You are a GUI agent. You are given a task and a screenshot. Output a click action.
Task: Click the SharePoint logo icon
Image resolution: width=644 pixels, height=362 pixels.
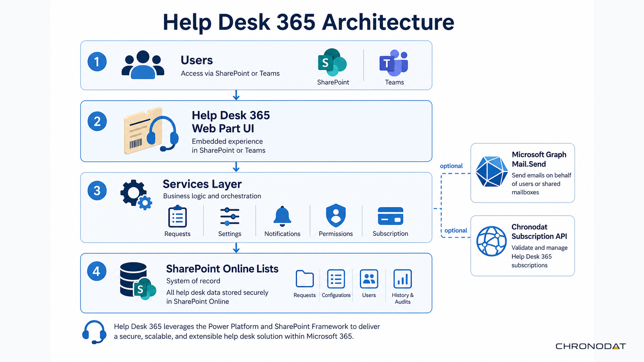332,62
